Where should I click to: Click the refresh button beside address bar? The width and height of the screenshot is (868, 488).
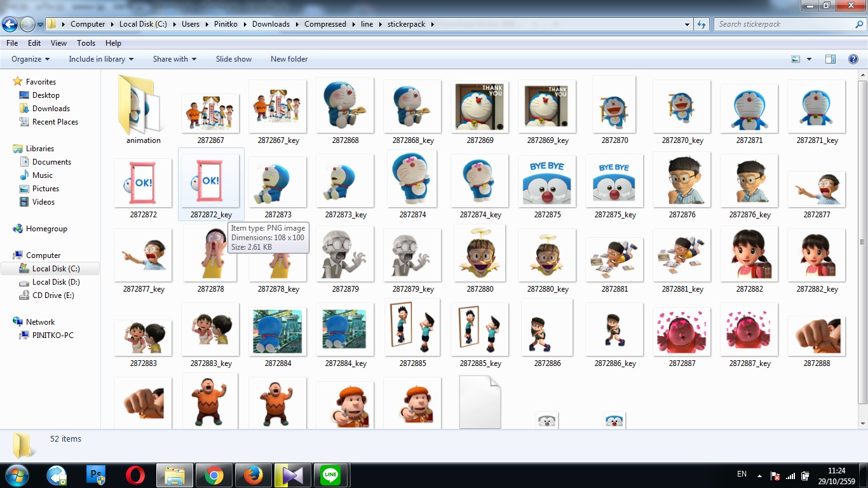click(x=702, y=24)
